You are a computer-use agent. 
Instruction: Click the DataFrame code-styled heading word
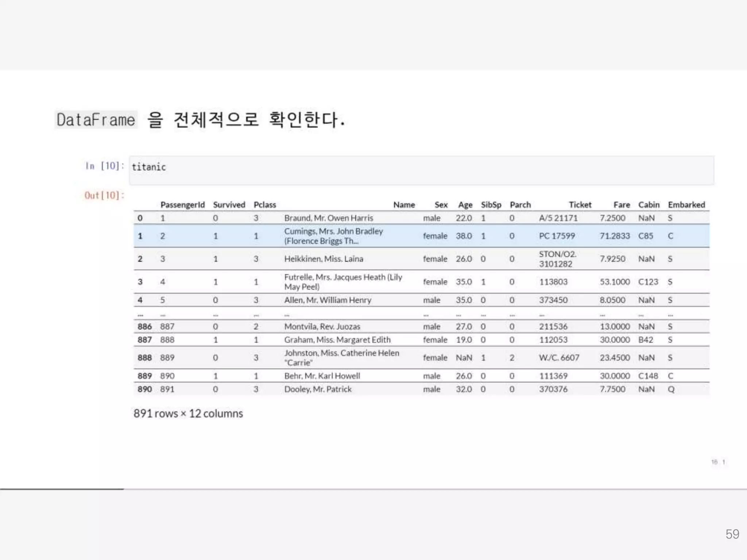tap(96, 120)
